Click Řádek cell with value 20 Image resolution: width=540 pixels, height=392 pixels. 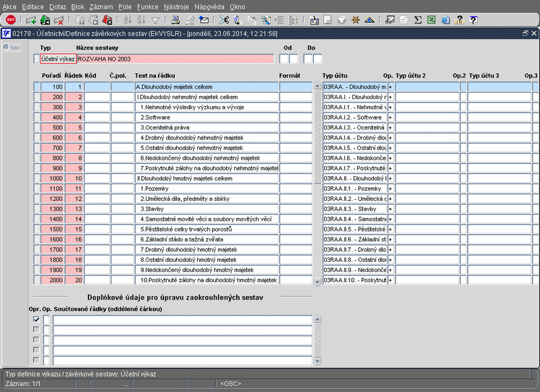click(74, 280)
